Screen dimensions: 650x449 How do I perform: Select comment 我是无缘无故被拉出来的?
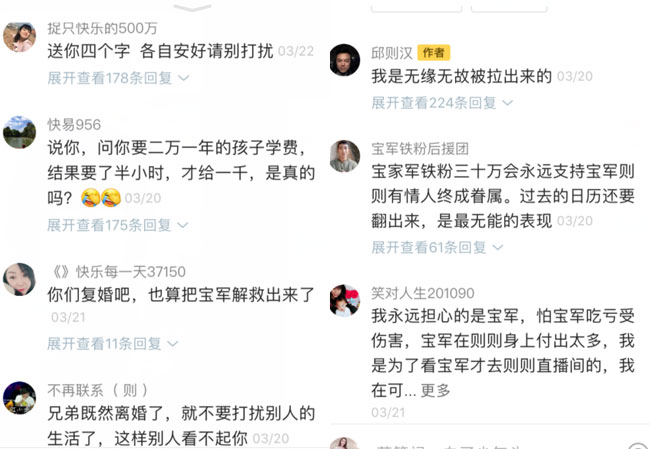pyautogui.click(x=461, y=76)
